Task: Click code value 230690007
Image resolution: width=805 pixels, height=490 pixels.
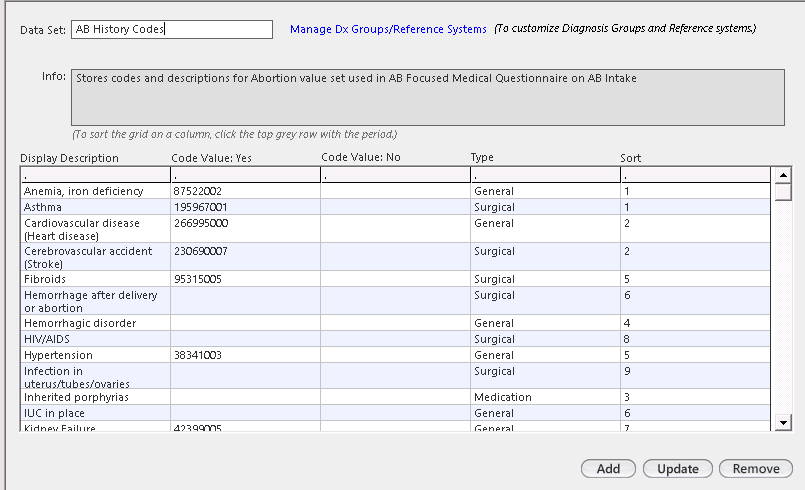Action: (245, 257)
